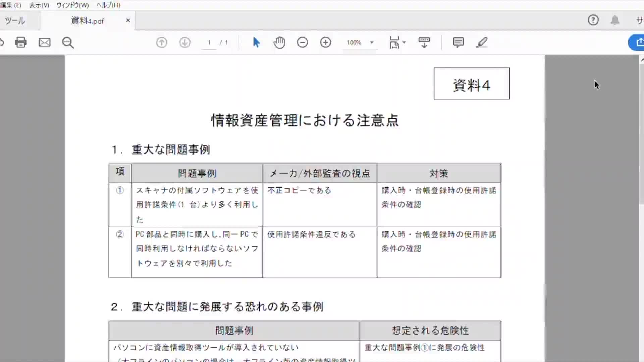Click the Print icon
644x362 pixels.
21,42
